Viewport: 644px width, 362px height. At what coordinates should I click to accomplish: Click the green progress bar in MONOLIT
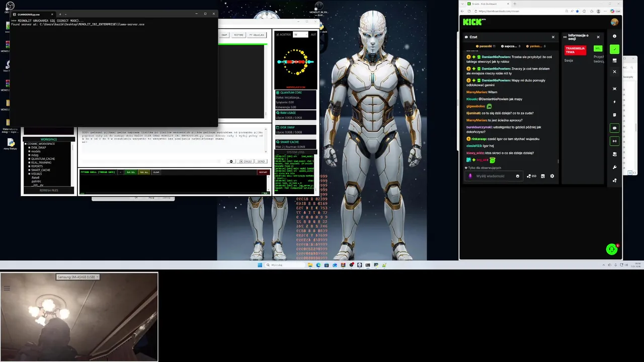242,45
